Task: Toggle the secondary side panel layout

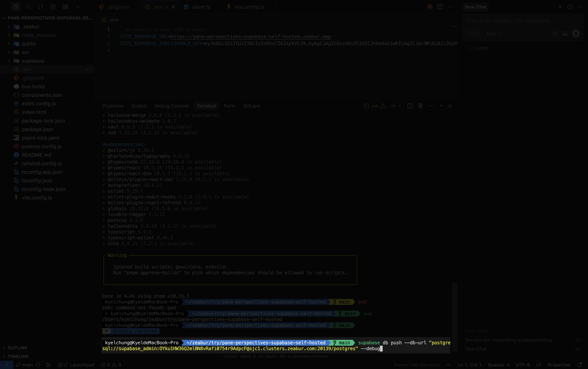Action: (440, 7)
